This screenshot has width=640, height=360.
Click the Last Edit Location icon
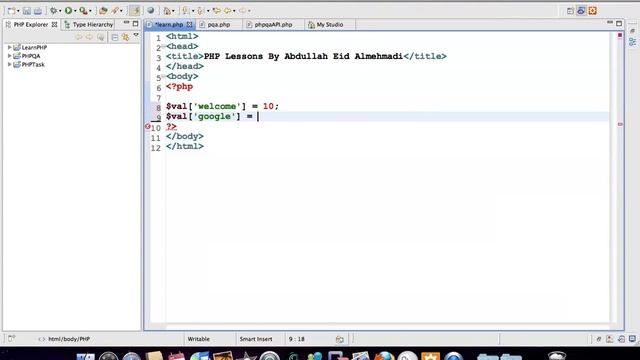tap(216, 11)
